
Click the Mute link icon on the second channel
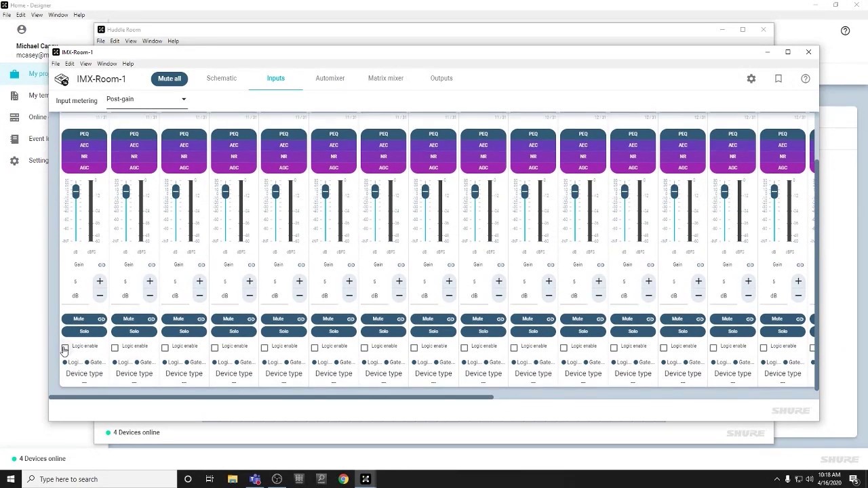(x=151, y=319)
